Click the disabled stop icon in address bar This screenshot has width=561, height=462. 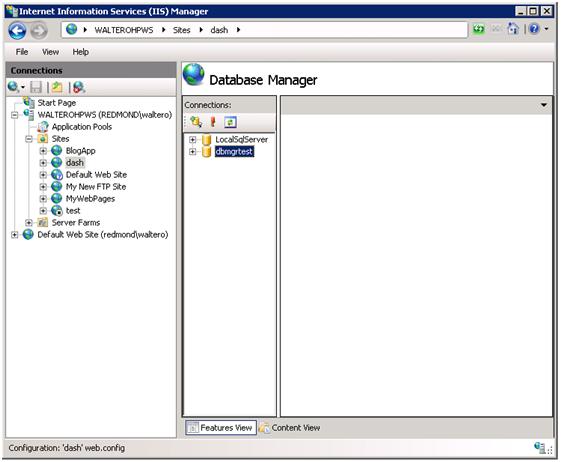tap(496, 29)
